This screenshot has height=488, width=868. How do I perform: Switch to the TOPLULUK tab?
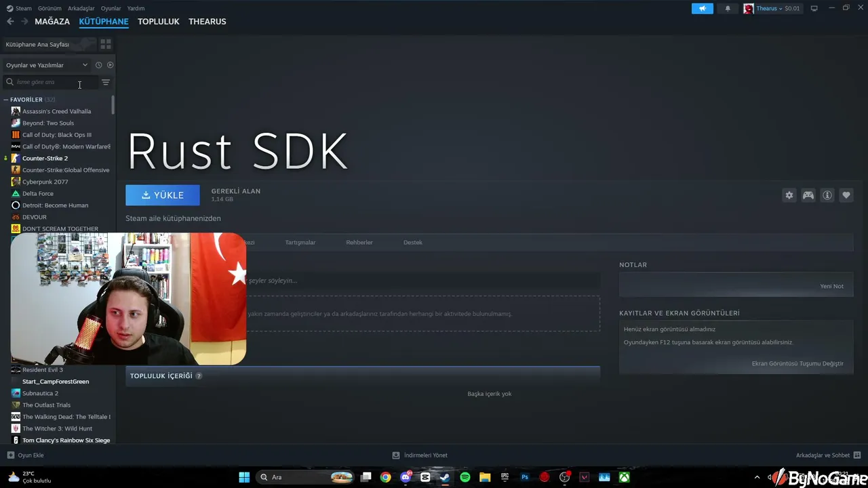click(x=159, y=22)
